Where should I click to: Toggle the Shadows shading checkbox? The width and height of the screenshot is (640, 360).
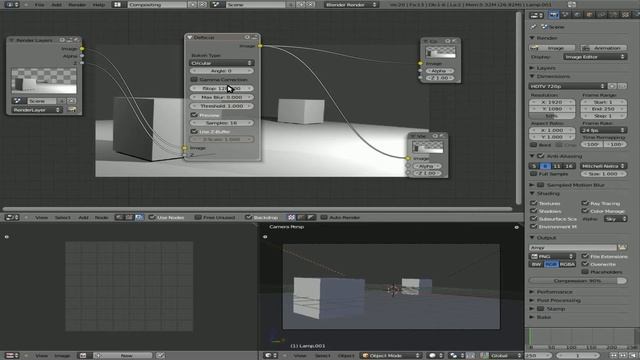point(533,211)
